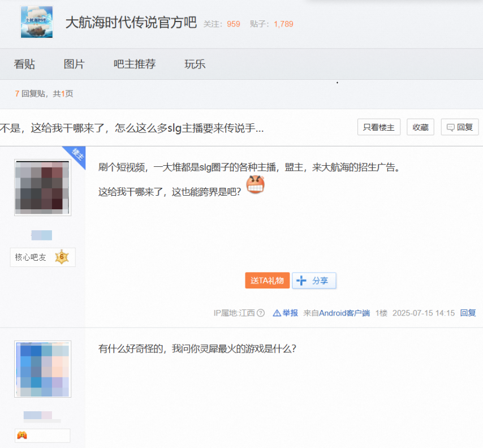Click the 收藏 button

420,127
